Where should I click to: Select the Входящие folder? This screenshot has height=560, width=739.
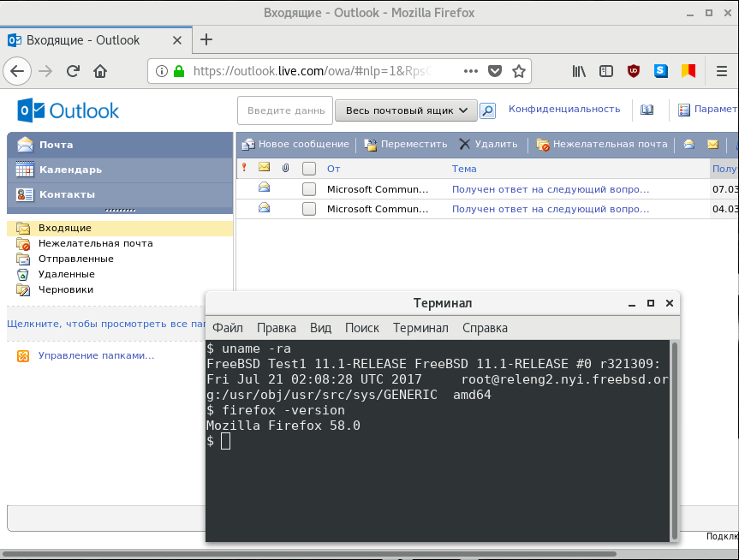(x=120, y=228)
